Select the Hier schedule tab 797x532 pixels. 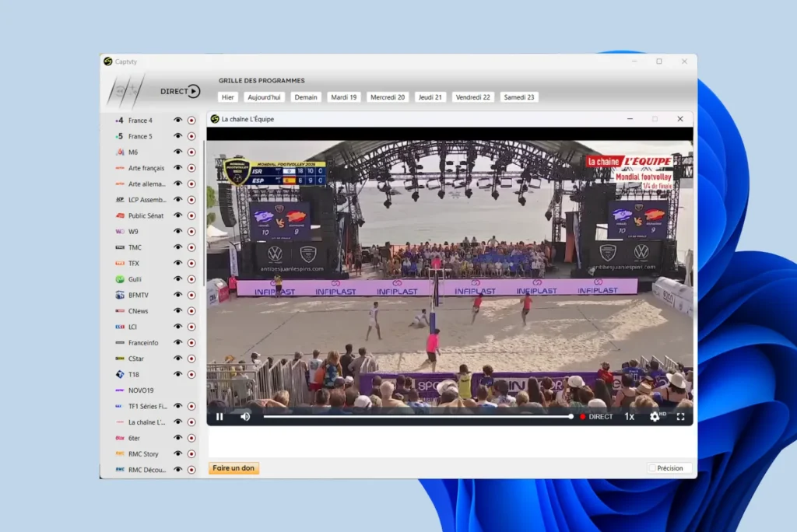pyautogui.click(x=228, y=97)
